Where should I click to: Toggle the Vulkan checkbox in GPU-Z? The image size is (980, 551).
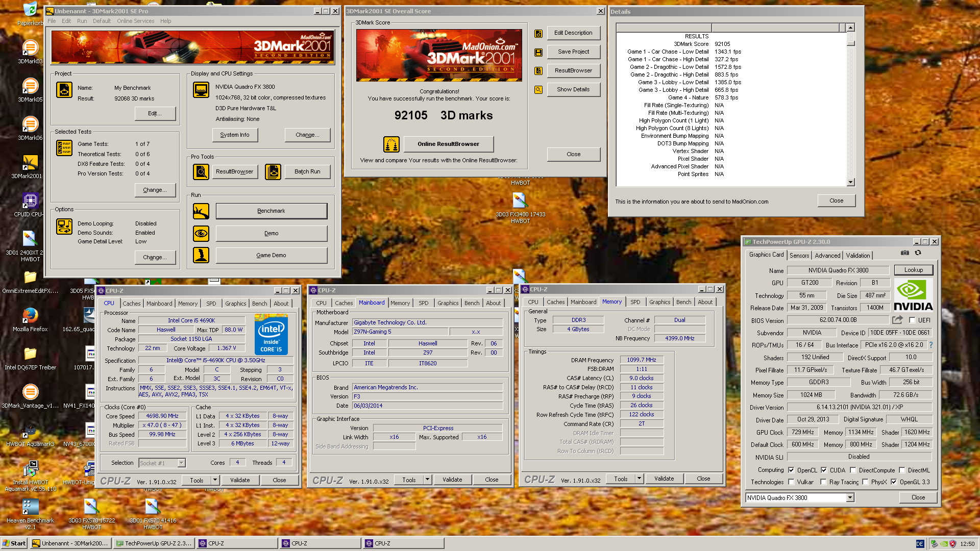(791, 482)
